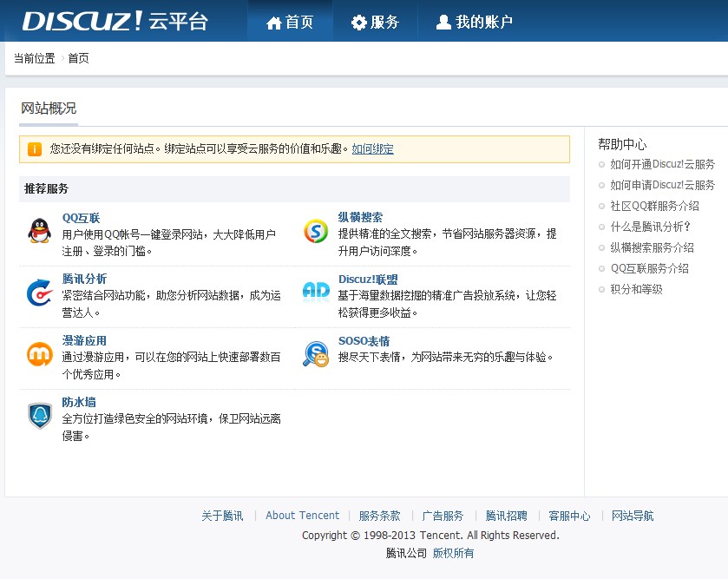The width and height of the screenshot is (728, 579).
Task: Click the 推荐服务 section header
Action: (x=294, y=188)
